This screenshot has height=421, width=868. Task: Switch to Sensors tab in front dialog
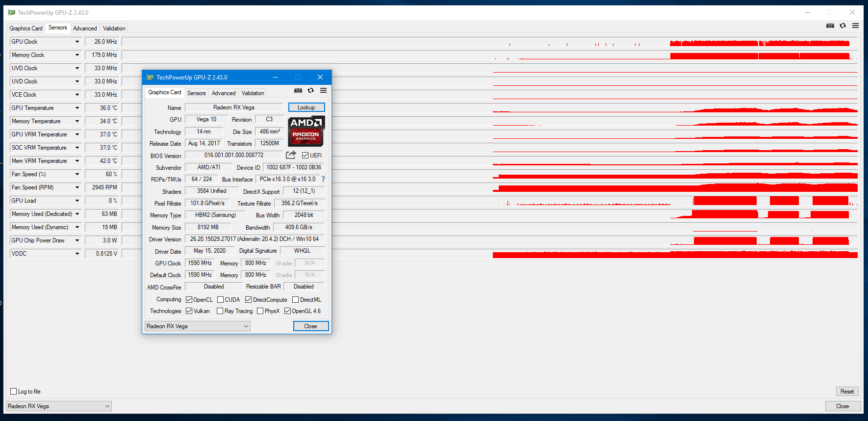click(x=197, y=93)
